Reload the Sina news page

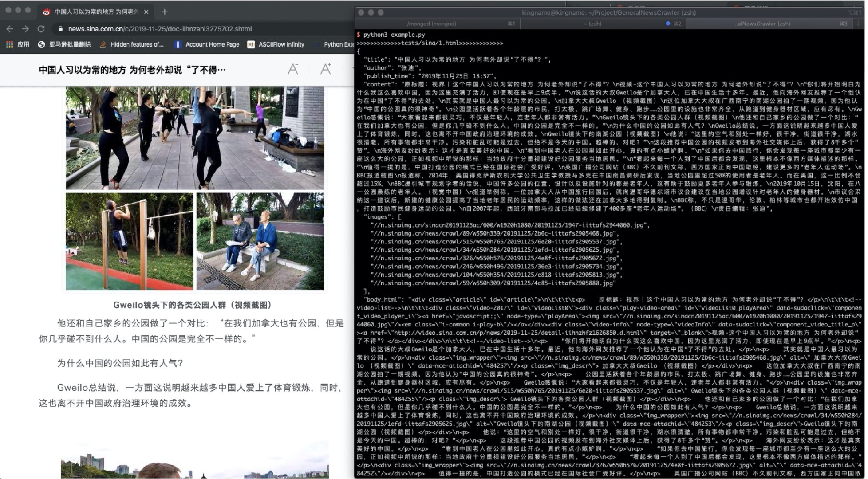(x=41, y=29)
